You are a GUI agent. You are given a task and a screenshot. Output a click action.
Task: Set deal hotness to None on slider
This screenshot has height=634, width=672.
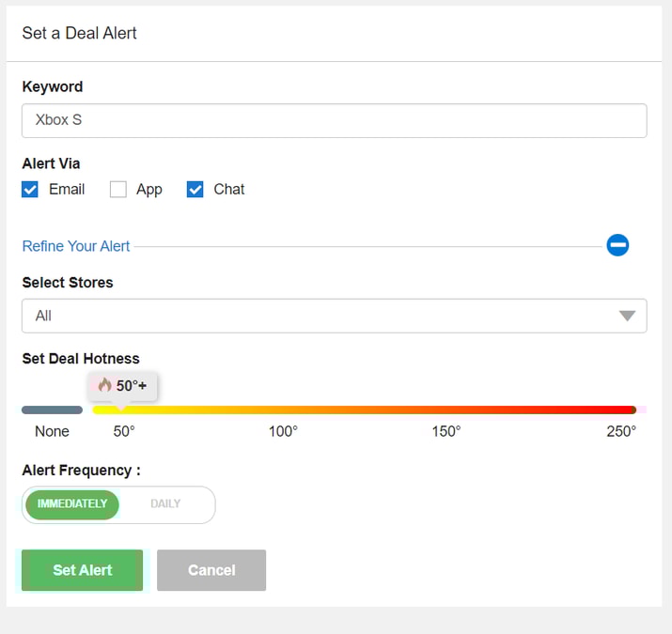pyautogui.click(x=52, y=410)
